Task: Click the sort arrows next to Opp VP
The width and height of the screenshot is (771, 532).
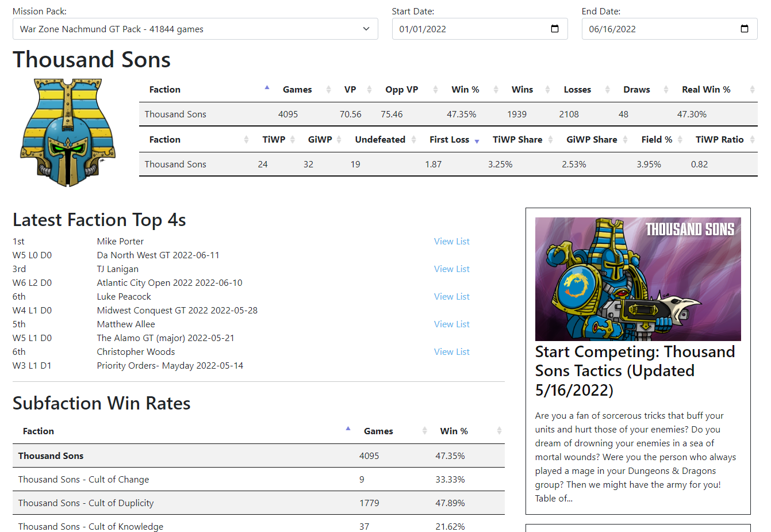Action: pos(435,90)
